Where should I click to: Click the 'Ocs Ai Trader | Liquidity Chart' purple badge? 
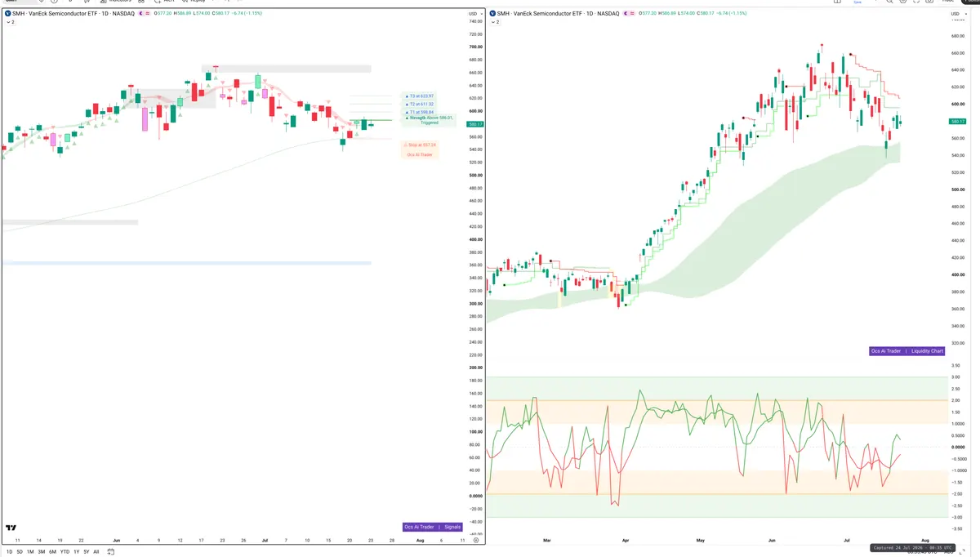coord(907,351)
